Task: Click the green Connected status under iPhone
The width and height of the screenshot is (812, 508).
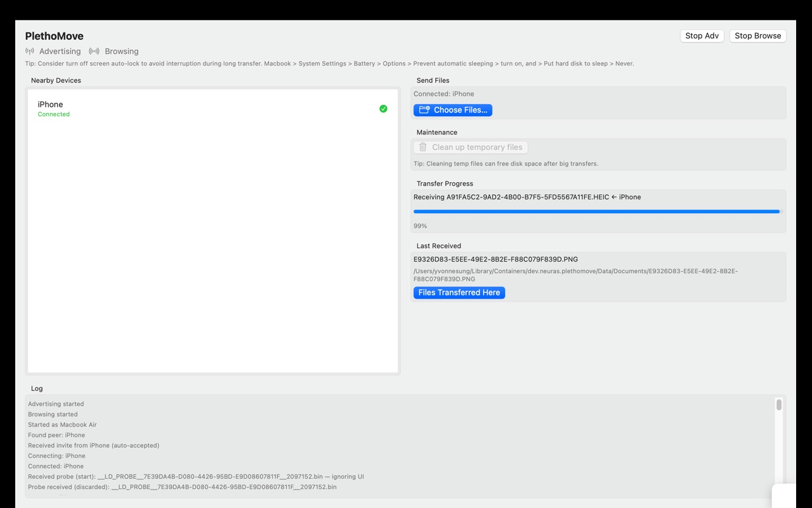Action: tap(54, 114)
